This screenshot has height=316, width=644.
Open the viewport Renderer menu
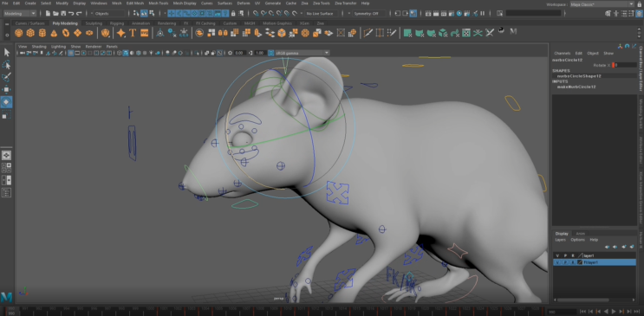coord(93,47)
